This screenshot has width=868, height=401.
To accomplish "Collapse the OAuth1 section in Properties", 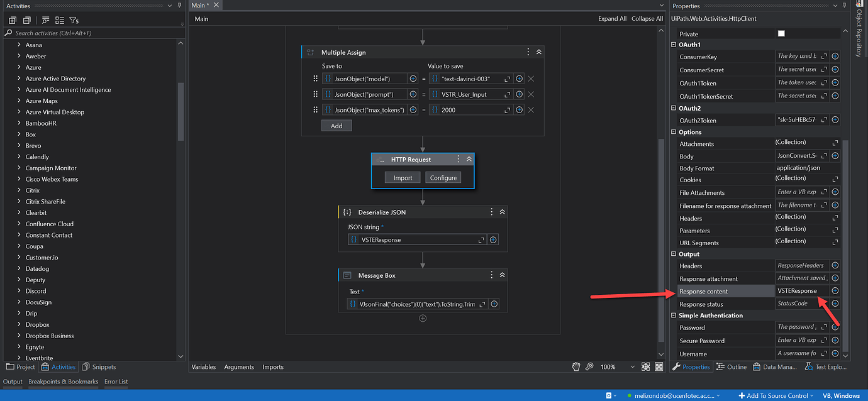I will pyautogui.click(x=674, y=45).
